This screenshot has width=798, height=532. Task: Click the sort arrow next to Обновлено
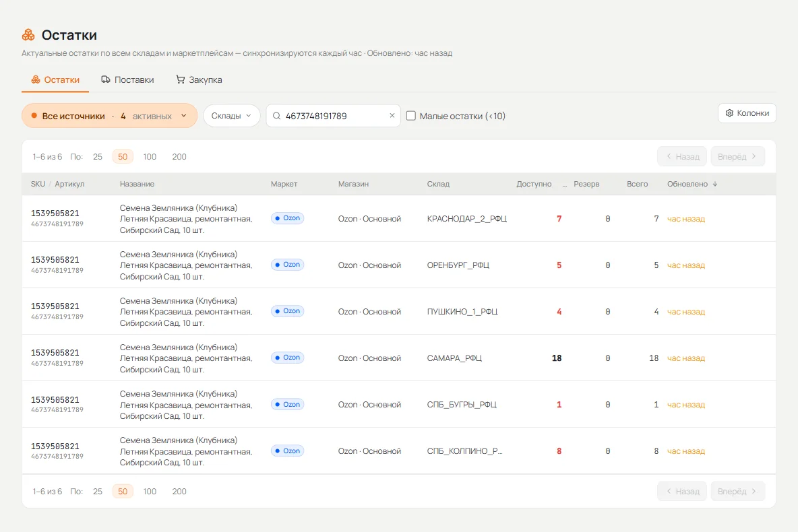(715, 184)
